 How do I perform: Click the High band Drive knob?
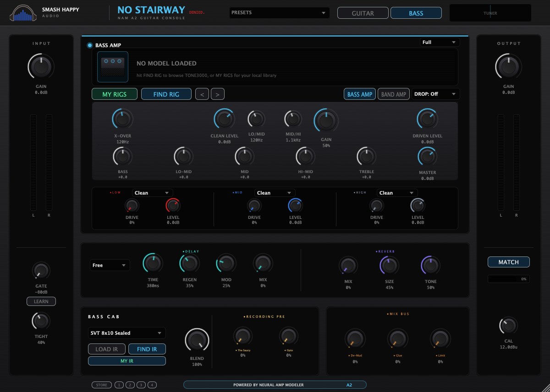pyautogui.click(x=376, y=206)
